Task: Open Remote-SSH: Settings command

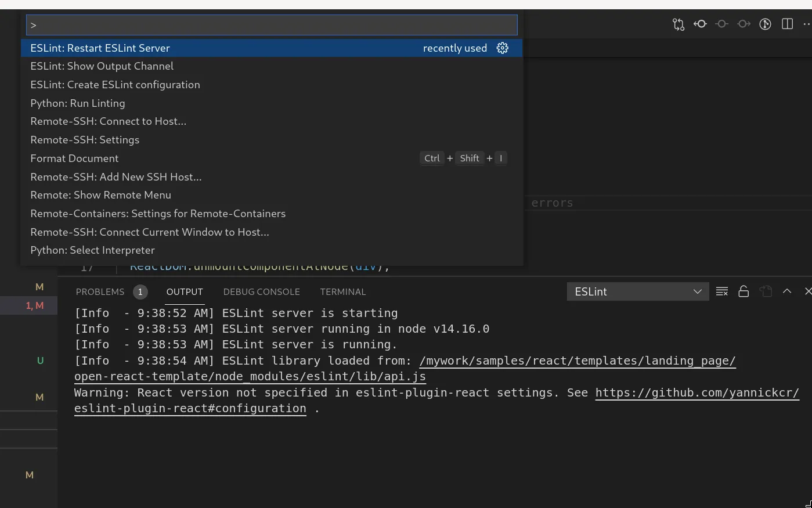Action: click(x=272, y=140)
